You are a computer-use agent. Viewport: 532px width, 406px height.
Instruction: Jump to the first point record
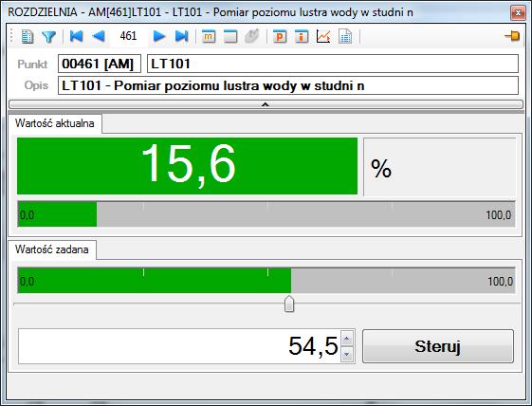pyautogui.click(x=77, y=36)
